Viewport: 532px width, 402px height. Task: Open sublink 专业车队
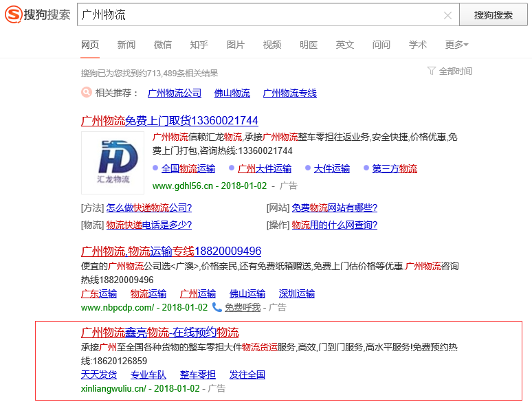pyautogui.click(x=148, y=375)
